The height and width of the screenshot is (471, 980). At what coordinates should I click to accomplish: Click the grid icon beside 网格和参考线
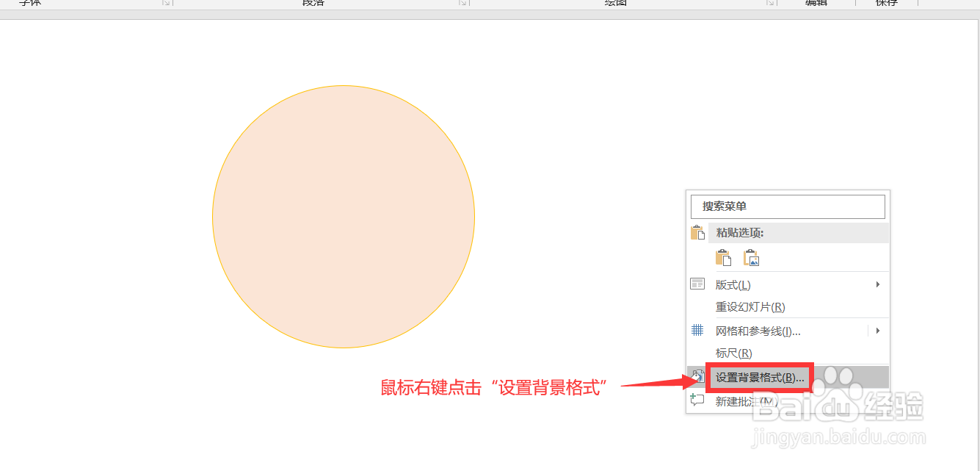[x=697, y=330]
